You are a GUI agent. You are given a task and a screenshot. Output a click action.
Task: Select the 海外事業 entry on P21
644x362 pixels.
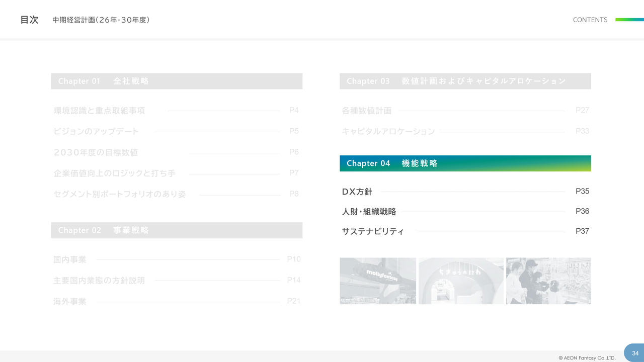pos(70,302)
